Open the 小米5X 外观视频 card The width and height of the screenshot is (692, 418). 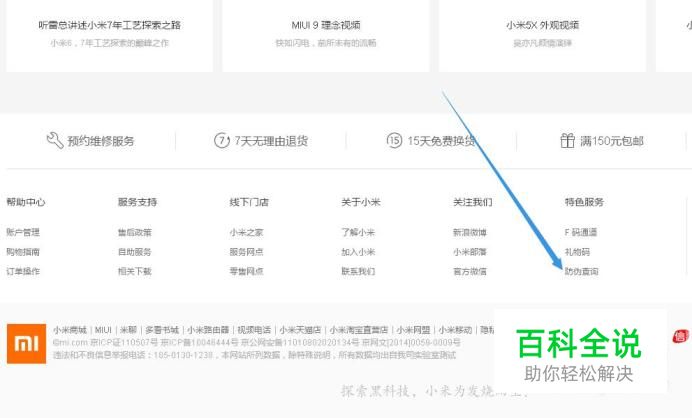pyautogui.click(x=542, y=35)
